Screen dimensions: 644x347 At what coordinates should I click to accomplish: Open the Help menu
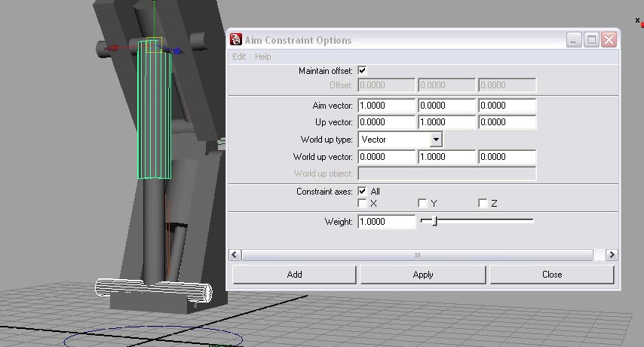[x=263, y=57]
